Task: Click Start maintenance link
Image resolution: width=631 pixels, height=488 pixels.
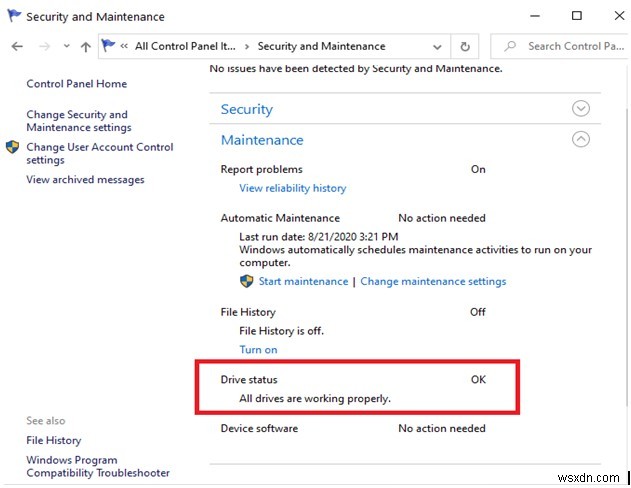Action: (303, 281)
